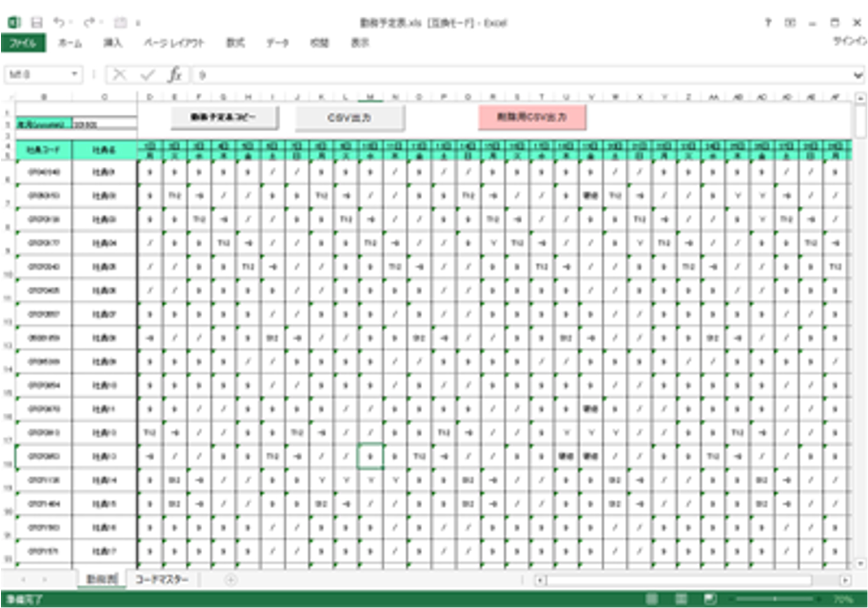
Task: Switch to Page Layout view icon
Action: coord(681,599)
